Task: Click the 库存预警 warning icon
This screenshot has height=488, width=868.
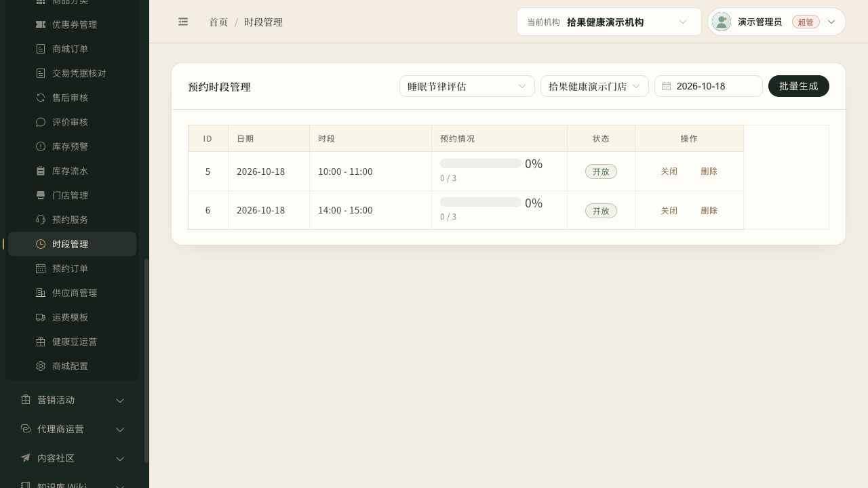Action: click(x=41, y=146)
